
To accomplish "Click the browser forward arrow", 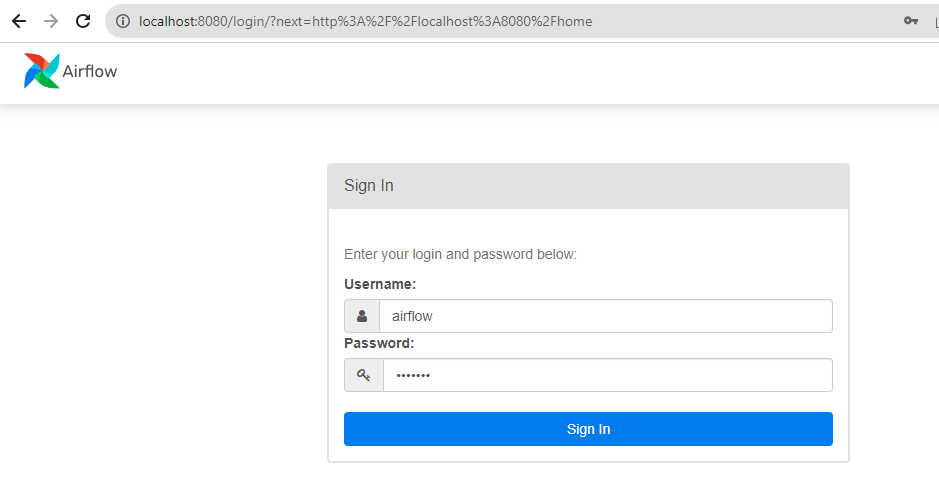I will point(51,21).
